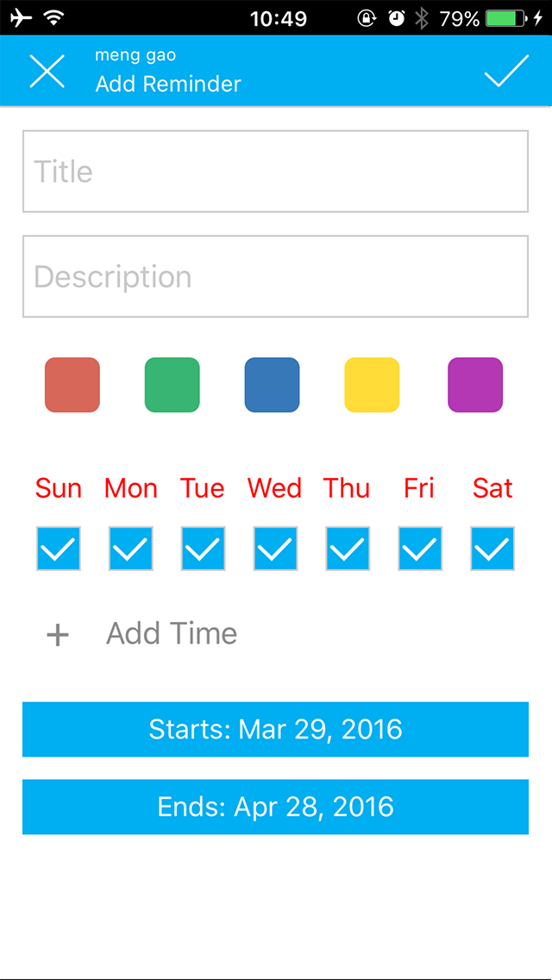This screenshot has height=980, width=552.
Task: Tap the airplane mode icon
Action: (22, 18)
